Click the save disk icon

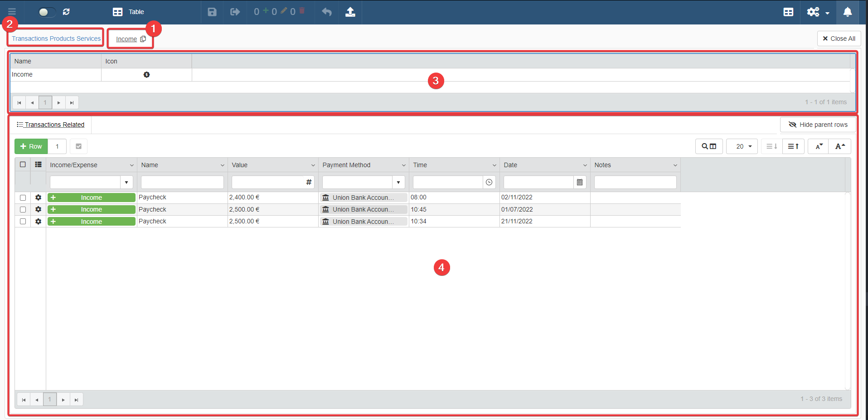(212, 12)
